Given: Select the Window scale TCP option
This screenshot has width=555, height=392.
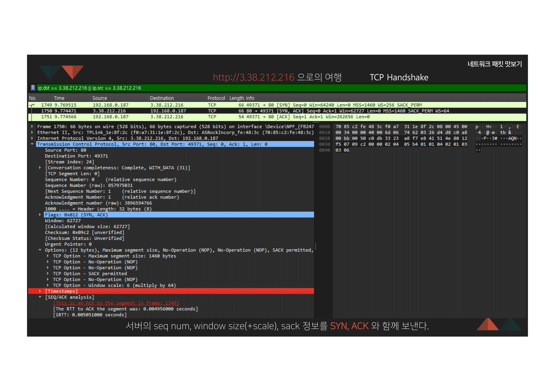Looking at the screenshot, I should click(x=114, y=286).
